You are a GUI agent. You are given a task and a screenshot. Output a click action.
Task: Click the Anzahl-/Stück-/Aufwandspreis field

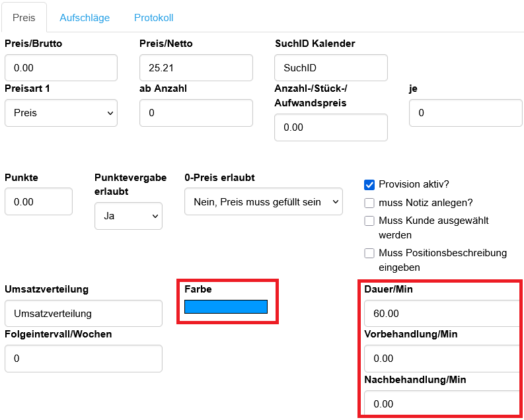(330, 127)
